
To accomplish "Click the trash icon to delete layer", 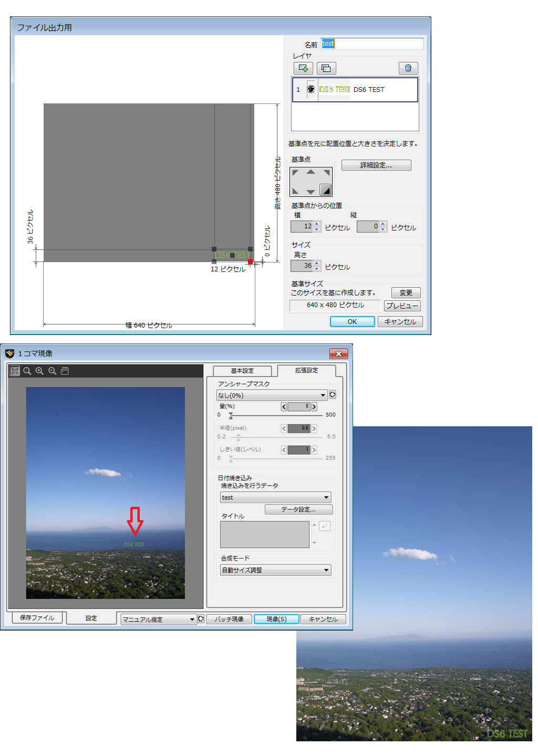I will click(x=408, y=68).
